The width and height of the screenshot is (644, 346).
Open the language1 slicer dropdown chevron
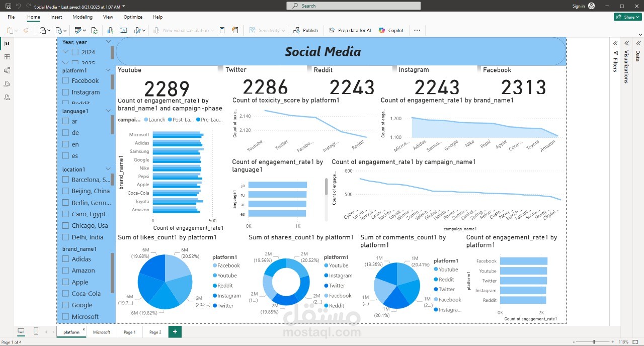click(x=108, y=111)
